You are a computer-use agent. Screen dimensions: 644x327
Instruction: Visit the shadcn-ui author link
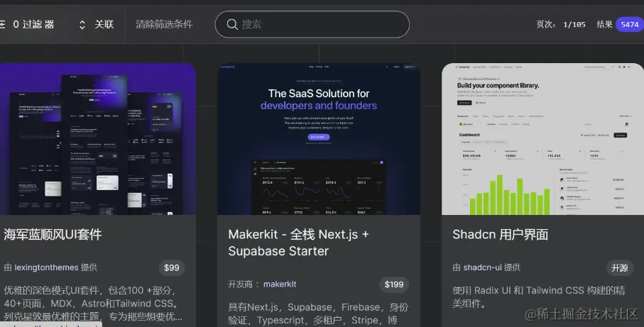tap(483, 267)
